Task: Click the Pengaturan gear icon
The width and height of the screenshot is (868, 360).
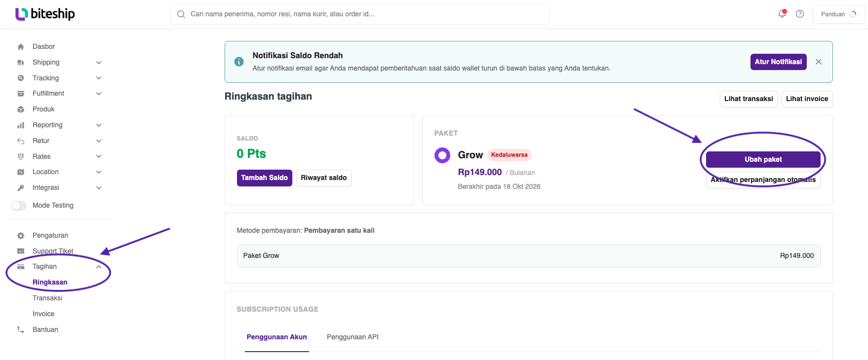Action: click(x=21, y=236)
